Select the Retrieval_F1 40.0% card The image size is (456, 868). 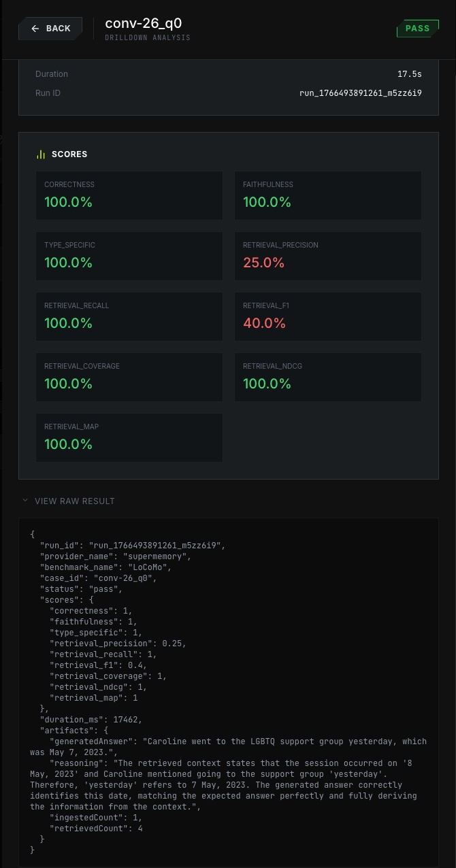[327, 316]
